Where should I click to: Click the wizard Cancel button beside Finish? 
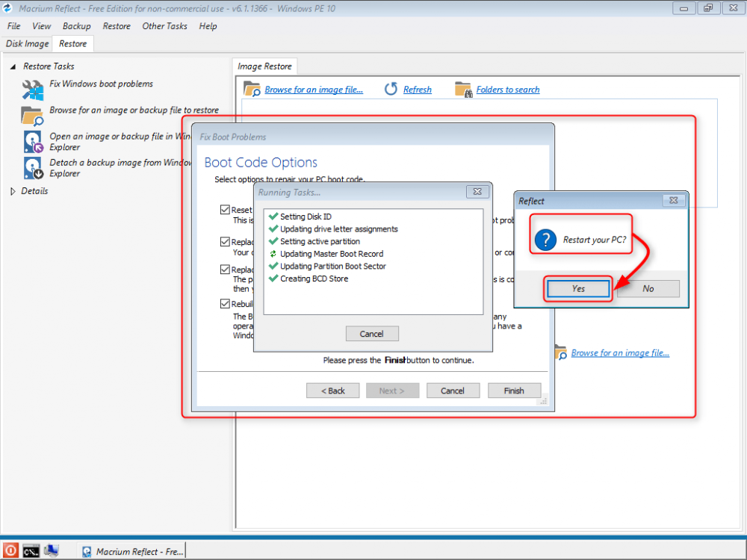point(453,391)
